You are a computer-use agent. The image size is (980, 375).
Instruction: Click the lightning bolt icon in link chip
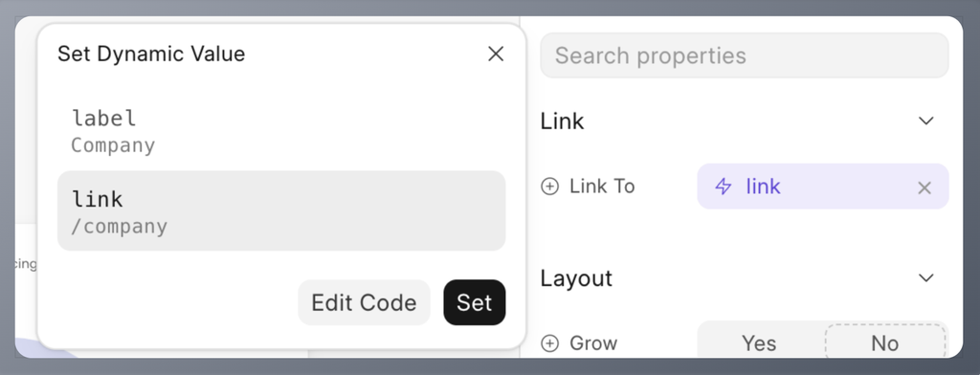[x=724, y=187]
